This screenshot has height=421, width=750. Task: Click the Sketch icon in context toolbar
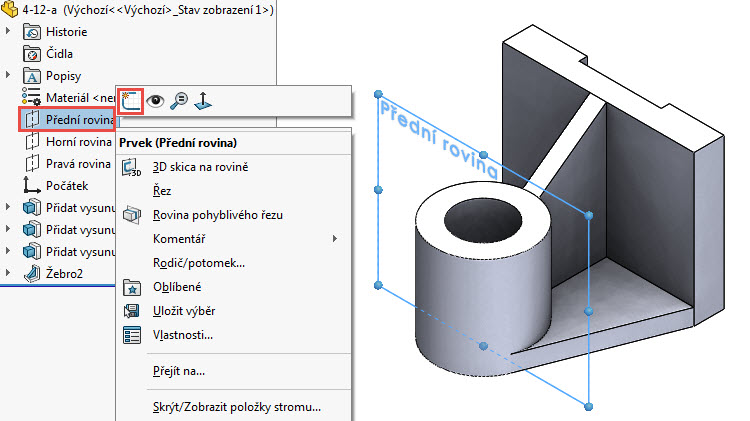point(130,101)
